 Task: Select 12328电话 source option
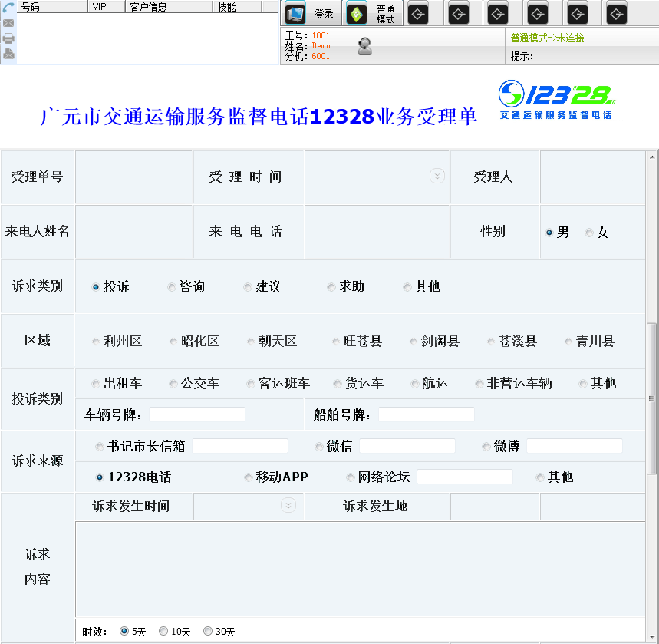click(99, 477)
